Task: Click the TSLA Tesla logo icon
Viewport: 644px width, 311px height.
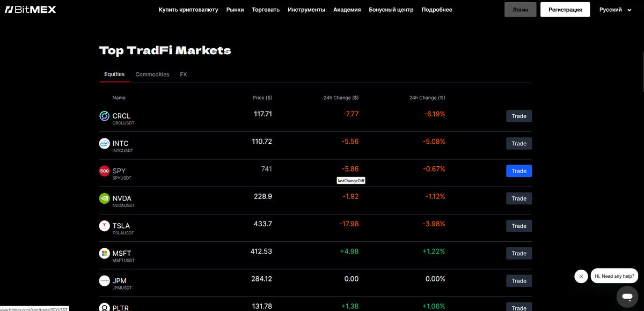Action: (105, 226)
